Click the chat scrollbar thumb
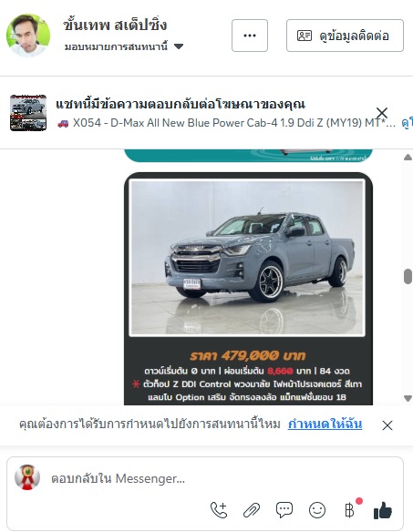 (x=408, y=277)
